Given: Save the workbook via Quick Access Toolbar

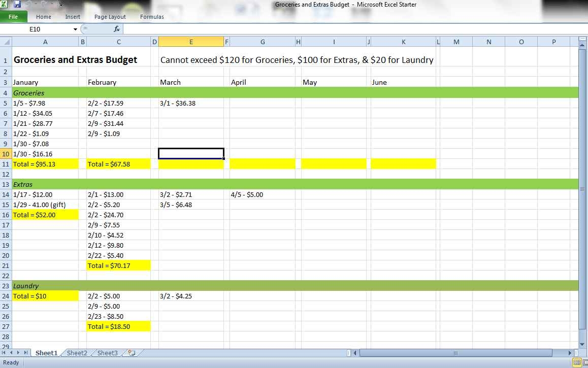Looking at the screenshot, I should coord(17,4).
